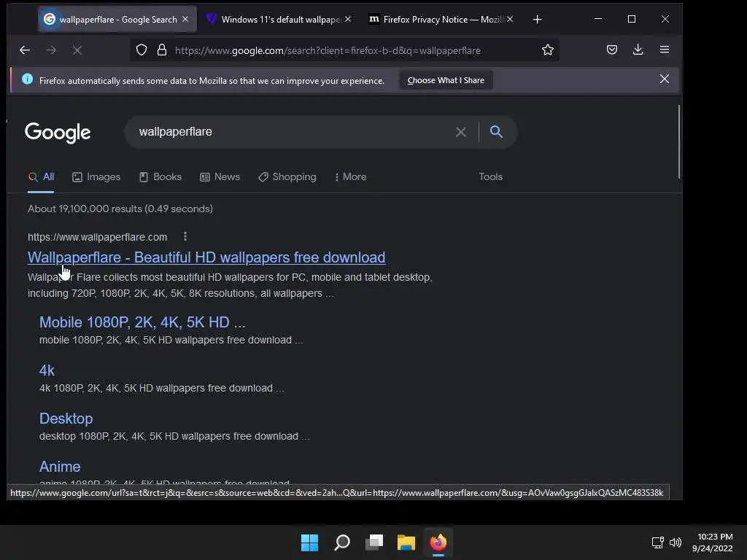Select the wallpaperflare - Google Search tab
747x560 pixels.
117,20
